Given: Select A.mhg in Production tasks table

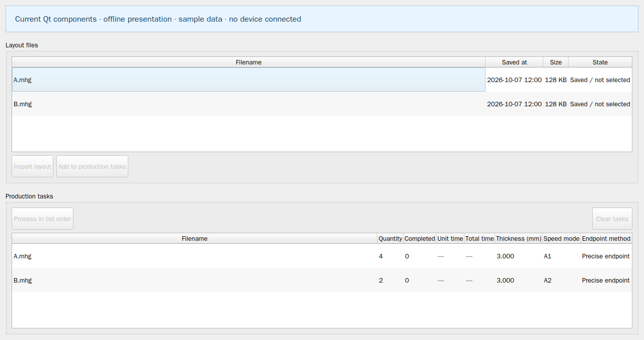Looking at the screenshot, I should 195,256.
